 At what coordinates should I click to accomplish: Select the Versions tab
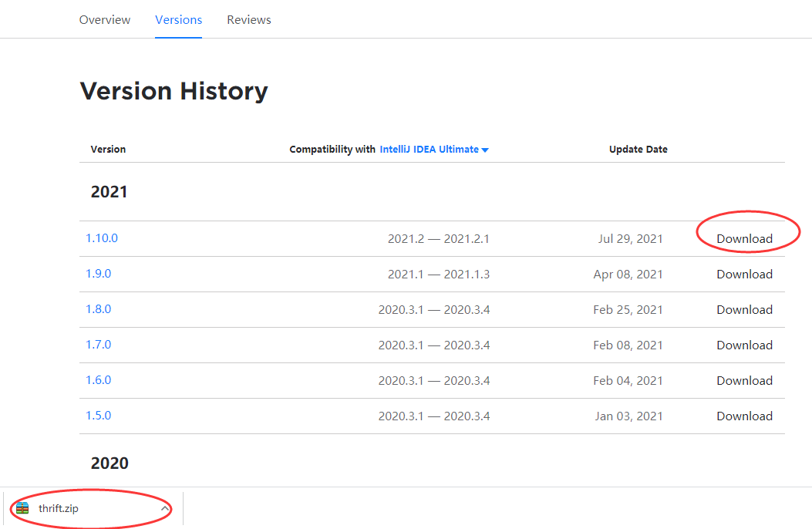[x=178, y=20]
